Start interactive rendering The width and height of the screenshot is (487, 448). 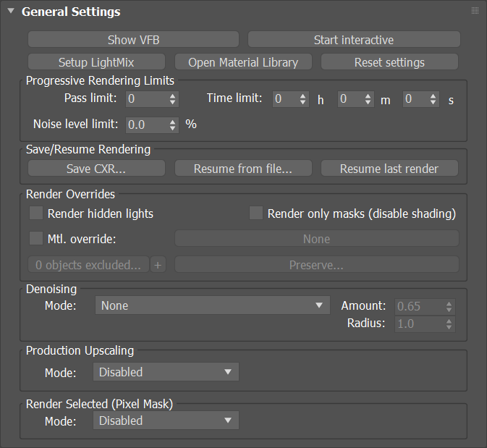tap(354, 40)
